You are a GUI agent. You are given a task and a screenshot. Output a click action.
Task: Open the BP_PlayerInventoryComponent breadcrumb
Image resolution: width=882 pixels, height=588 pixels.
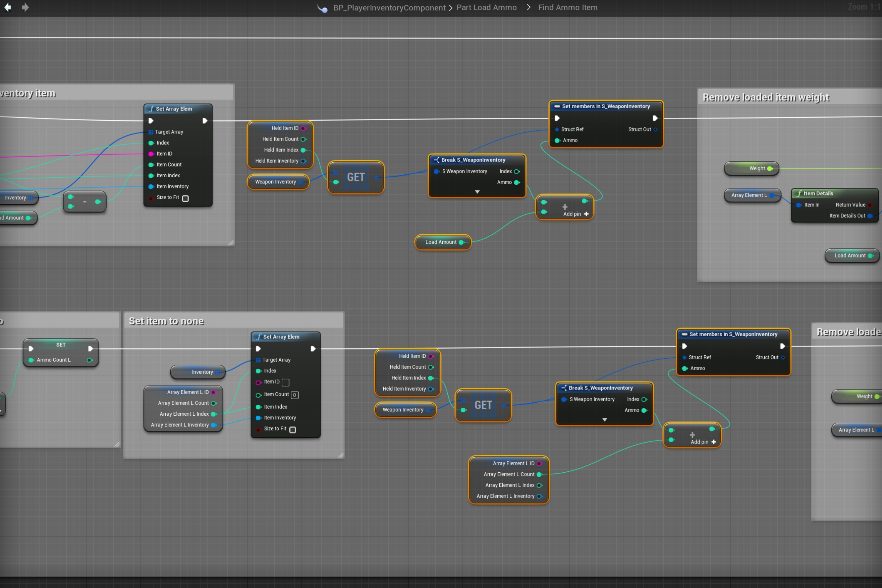pyautogui.click(x=389, y=7)
